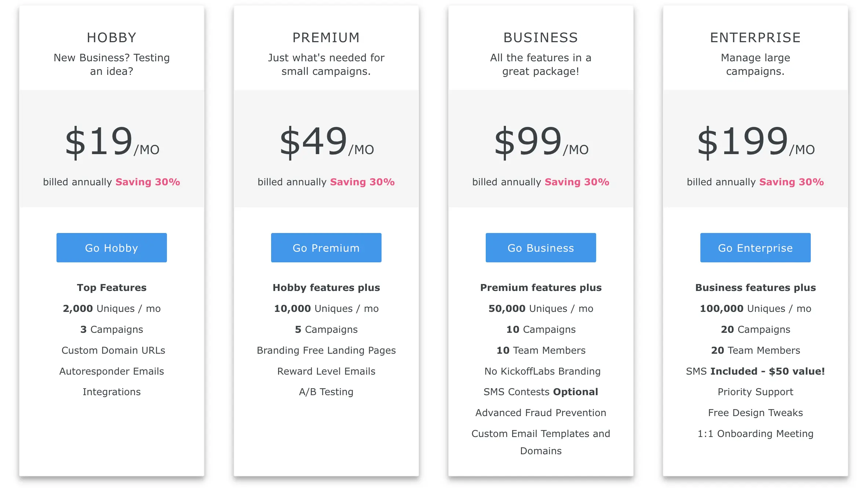This screenshot has height=488, width=868.
Task: Select the Go Premium button
Action: point(326,248)
